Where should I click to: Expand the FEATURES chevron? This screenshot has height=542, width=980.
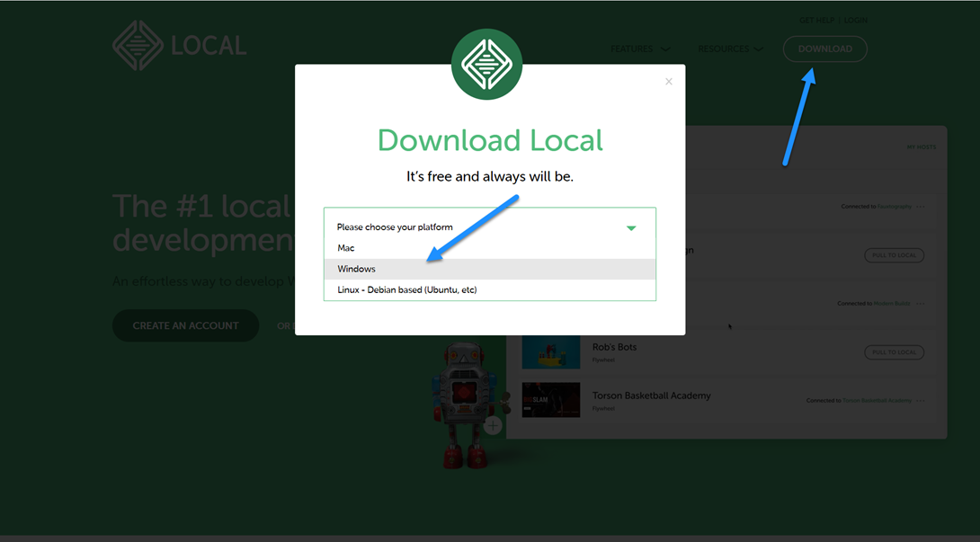pyautogui.click(x=665, y=49)
